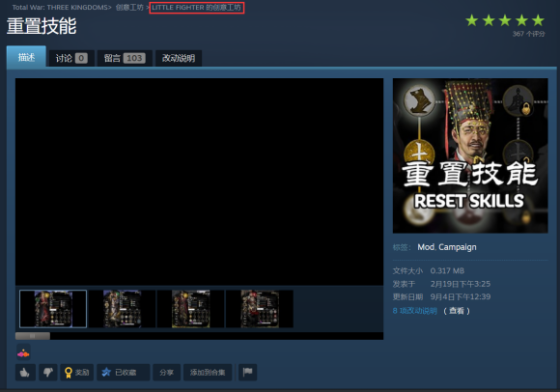Switch to the 留言 comments tab
The width and height of the screenshot is (560, 392).
(125, 58)
